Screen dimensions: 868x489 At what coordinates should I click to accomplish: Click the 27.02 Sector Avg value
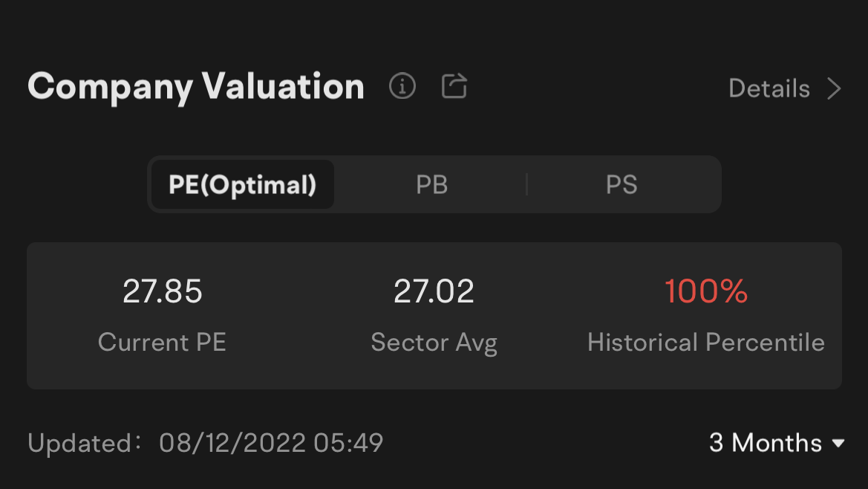coord(434,291)
